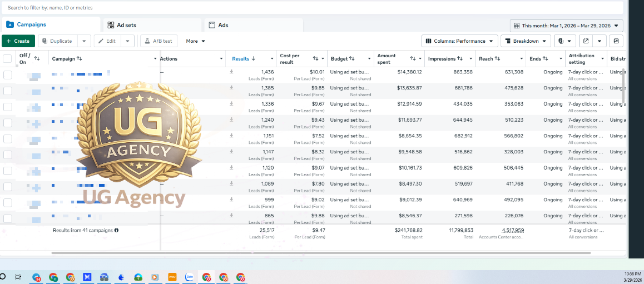The image size is (644, 284).
Task: Click the Task View icon in taskbar
Action: pyautogui.click(x=18, y=277)
